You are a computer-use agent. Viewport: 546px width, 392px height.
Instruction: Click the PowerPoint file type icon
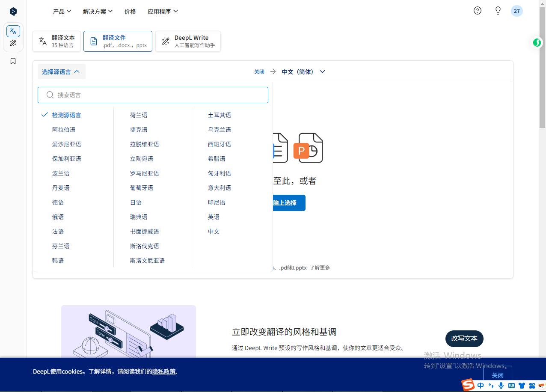(x=309, y=148)
